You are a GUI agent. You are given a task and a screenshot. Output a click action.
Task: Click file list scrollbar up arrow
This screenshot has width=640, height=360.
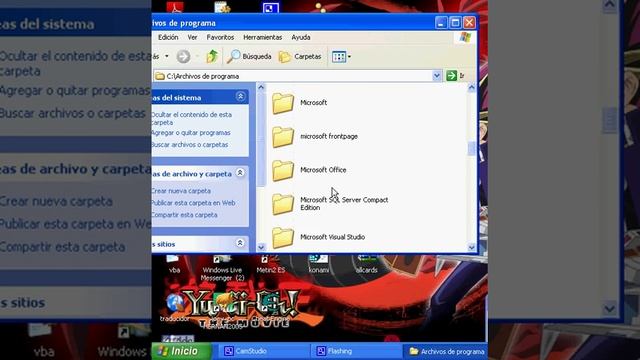click(471, 87)
